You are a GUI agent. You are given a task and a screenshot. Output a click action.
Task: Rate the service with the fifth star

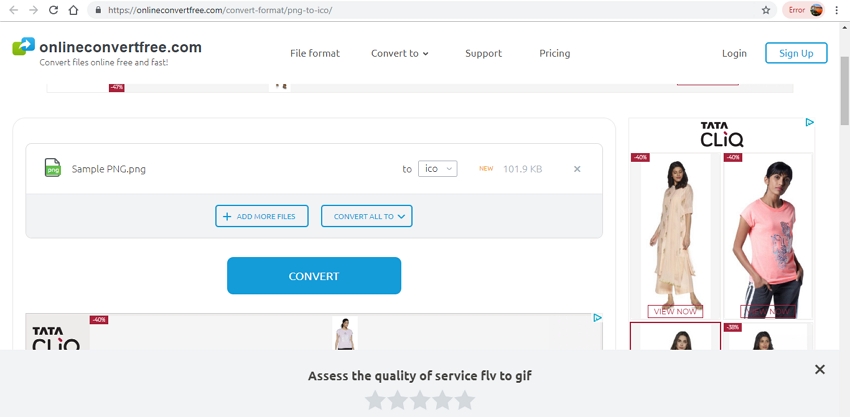465,400
